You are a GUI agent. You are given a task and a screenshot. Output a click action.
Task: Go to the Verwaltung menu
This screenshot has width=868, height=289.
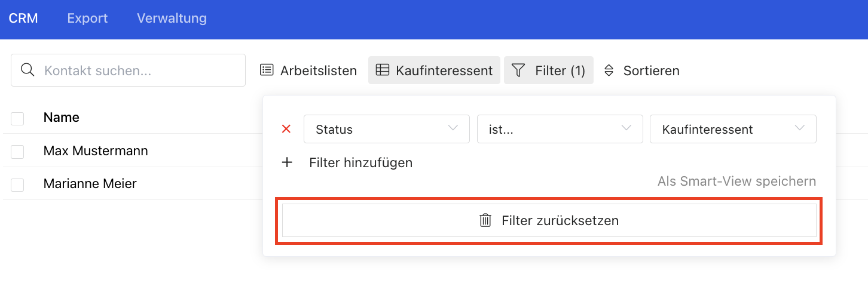coord(172,19)
